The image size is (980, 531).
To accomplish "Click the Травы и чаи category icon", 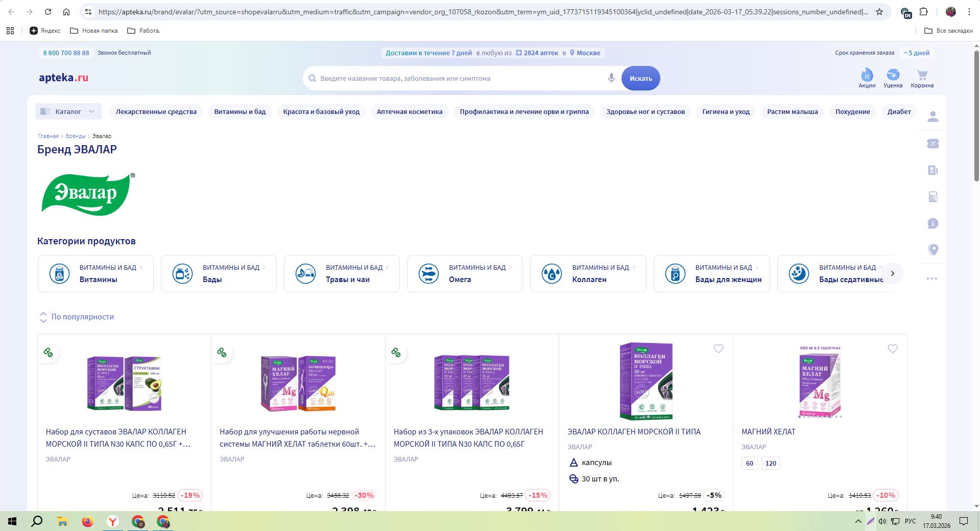I will point(305,273).
